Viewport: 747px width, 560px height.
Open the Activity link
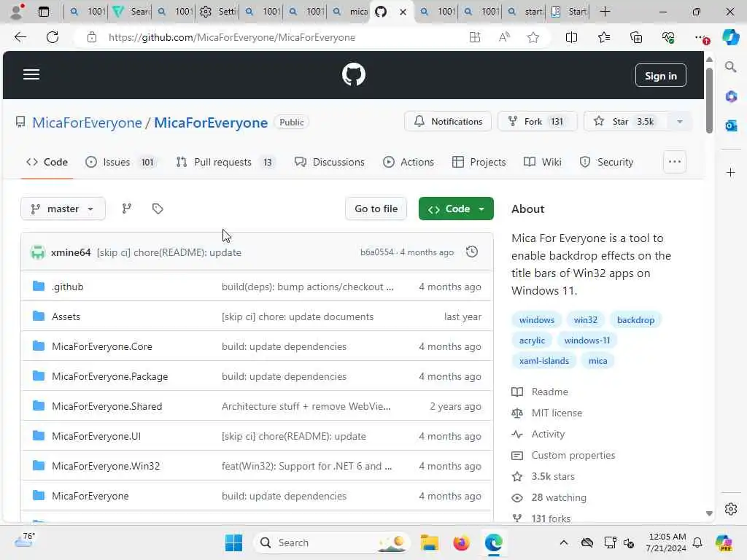click(548, 435)
